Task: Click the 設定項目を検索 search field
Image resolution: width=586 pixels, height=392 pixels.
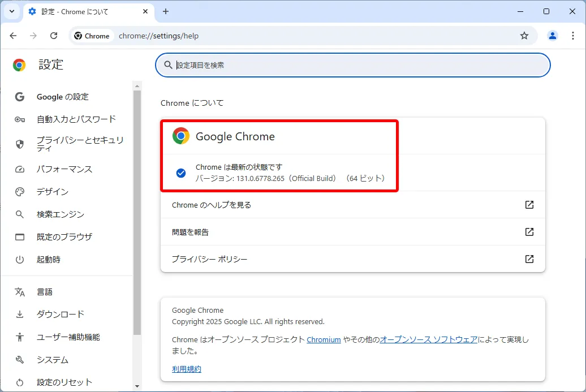Action: coord(353,65)
